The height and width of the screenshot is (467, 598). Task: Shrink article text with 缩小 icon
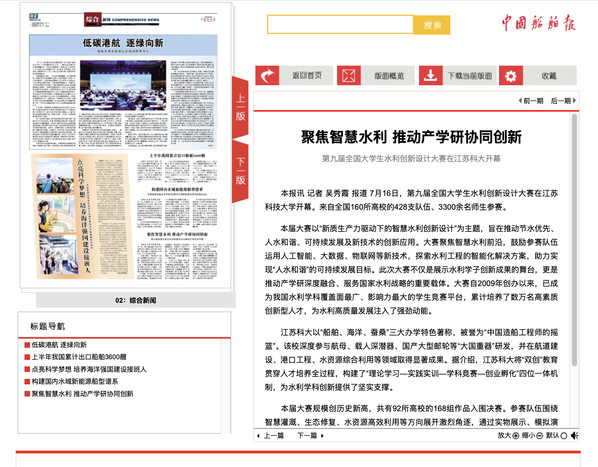tap(540, 435)
